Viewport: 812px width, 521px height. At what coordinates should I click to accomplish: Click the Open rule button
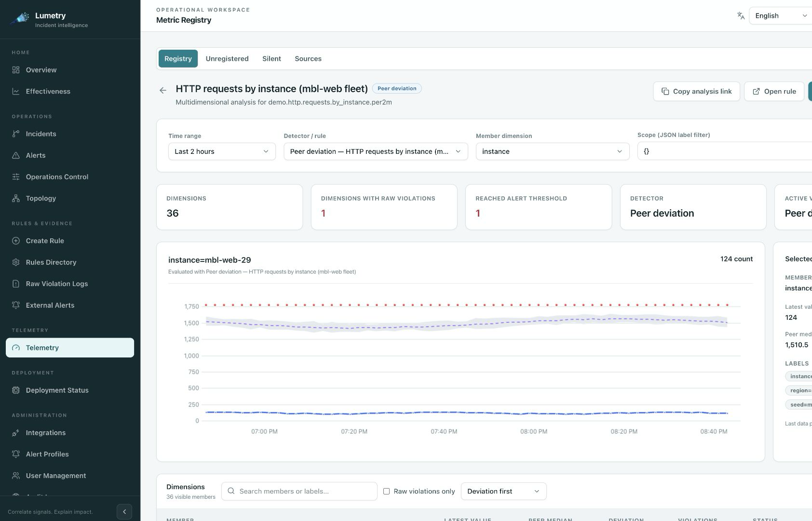point(774,91)
